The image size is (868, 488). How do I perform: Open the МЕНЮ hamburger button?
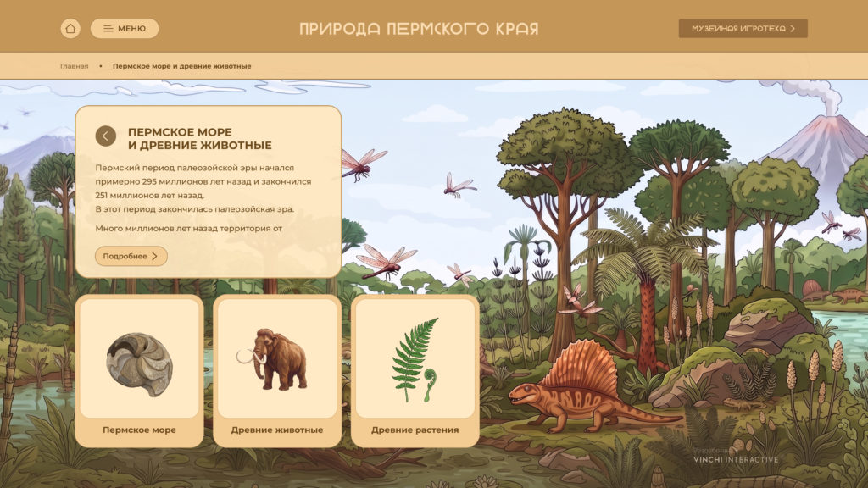[125, 28]
